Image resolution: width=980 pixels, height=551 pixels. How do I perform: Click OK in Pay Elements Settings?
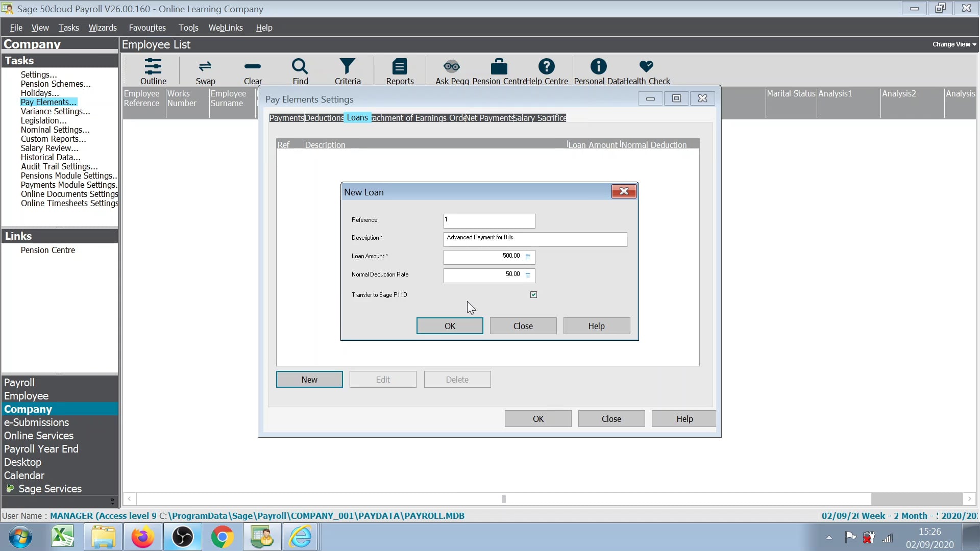click(538, 419)
